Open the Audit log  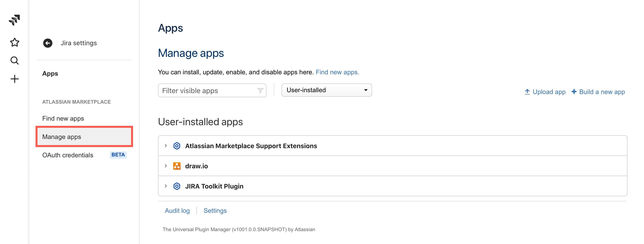coord(177,211)
